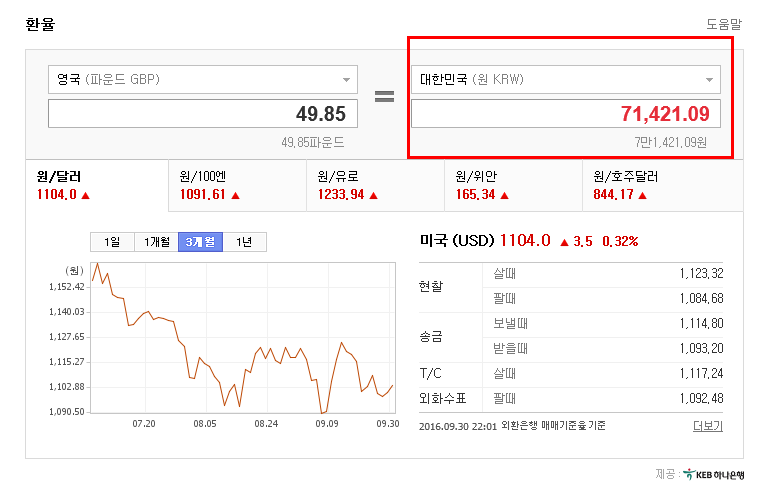Select the 3개월 chart period button
The height and width of the screenshot is (499, 758).
click(200, 242)
